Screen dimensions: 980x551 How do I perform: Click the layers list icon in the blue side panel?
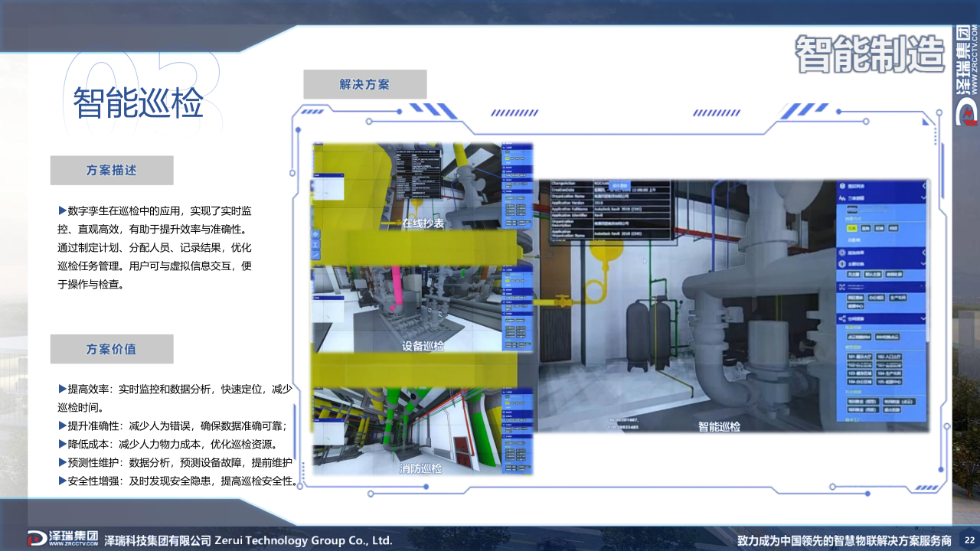(x=843, y=186)
